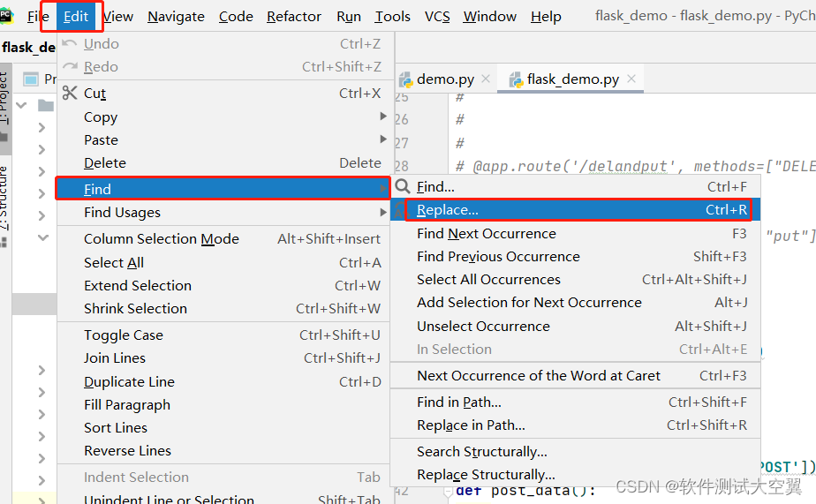Screen dimensions: 816x504
Task: Choose Delete in the Edit menu
Action: tap(223, 162)
